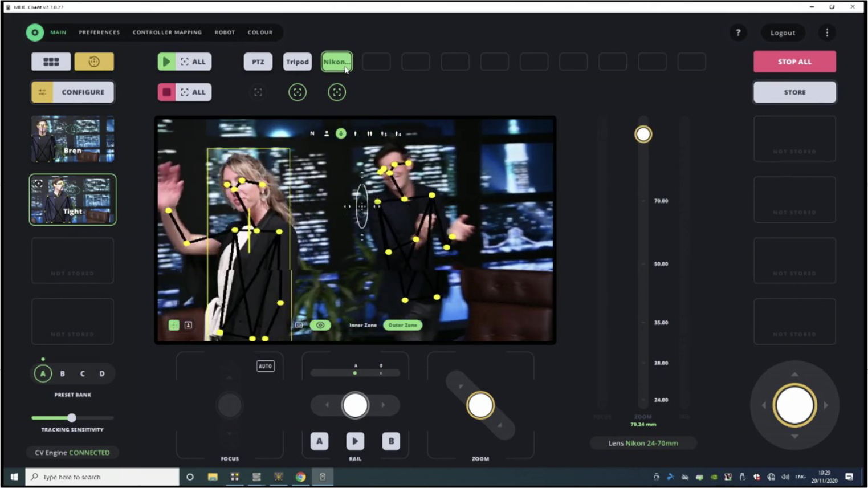
Task: Switch to the PREFERENCES tab
Action: click(x=99, y=32)
